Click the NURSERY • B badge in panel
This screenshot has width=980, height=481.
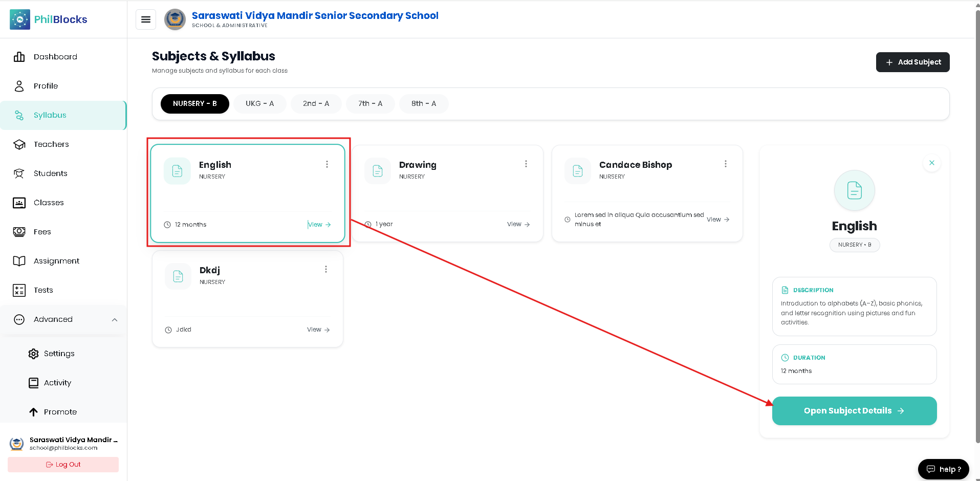tap(855, 245)
